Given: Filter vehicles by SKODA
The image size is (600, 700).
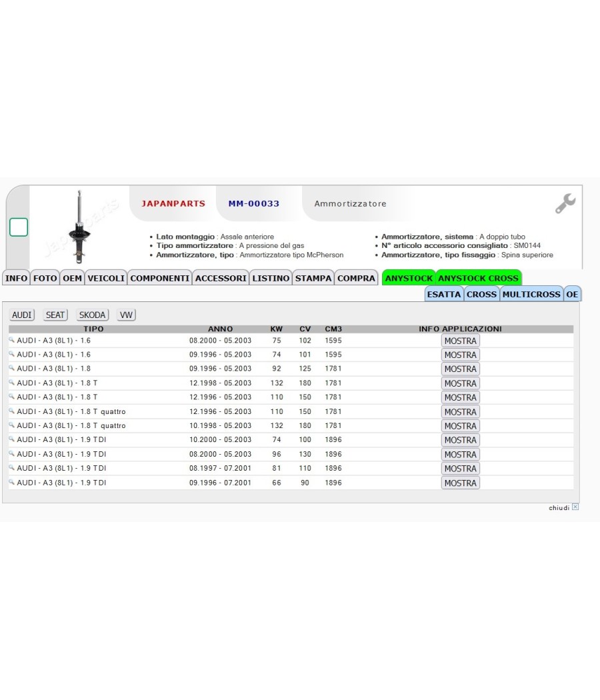Looking at the screenshot, I should click(x=93, y=315).
